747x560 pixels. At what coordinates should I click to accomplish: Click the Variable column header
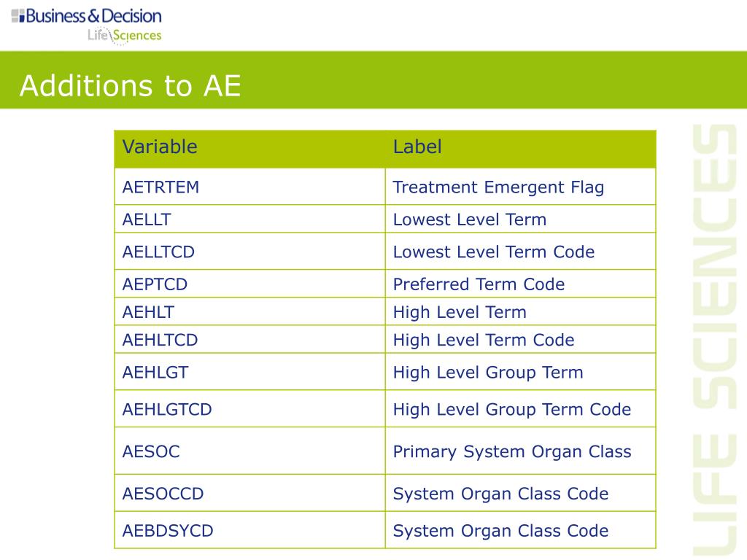tap(160, 147)
